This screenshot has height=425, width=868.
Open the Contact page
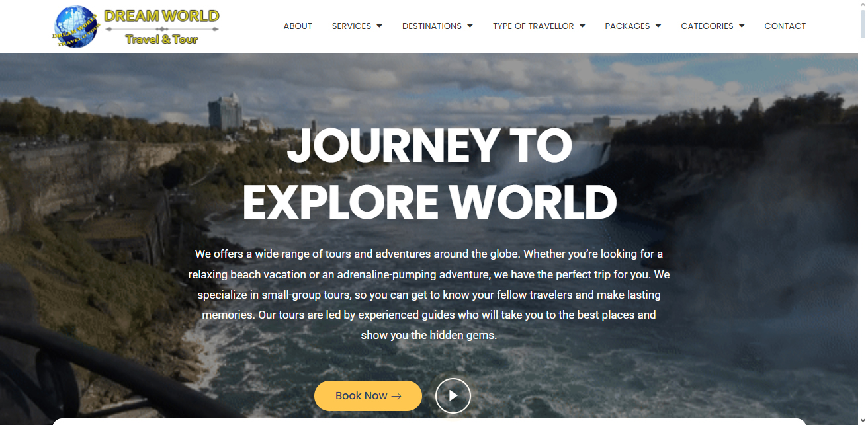[785, 26]
